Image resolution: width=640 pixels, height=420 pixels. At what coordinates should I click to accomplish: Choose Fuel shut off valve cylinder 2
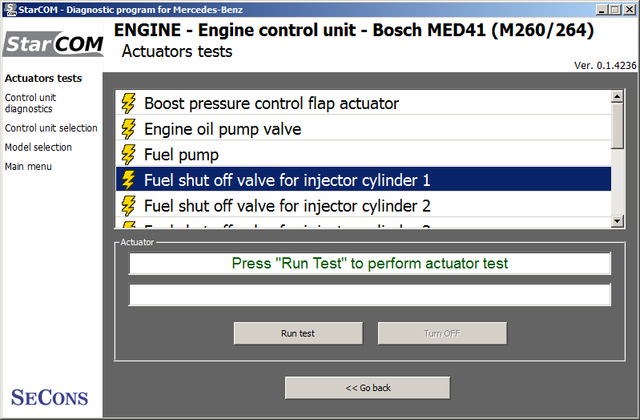363,206
